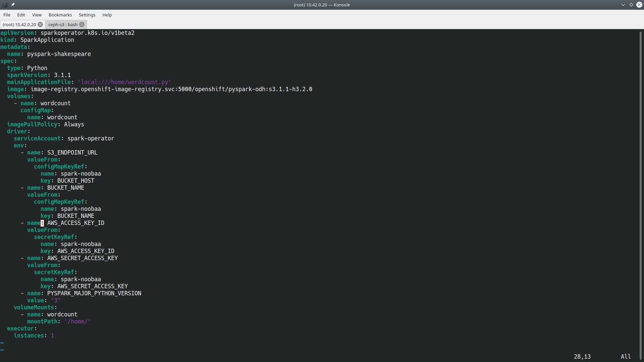The height and width of the screenshot is (362, 644).
Task: Click the AWS_SECRET_ACCESS_KEY env name
Action: coord(82,258)
